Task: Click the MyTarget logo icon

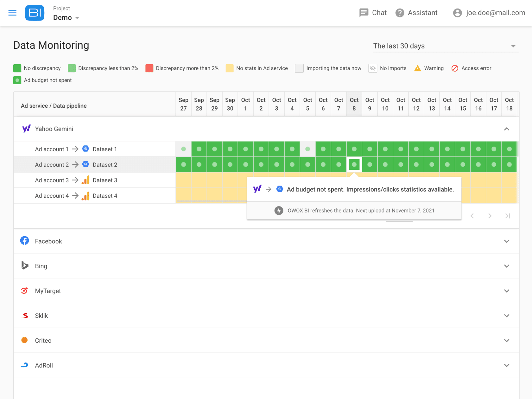Action: click(24, 290)
